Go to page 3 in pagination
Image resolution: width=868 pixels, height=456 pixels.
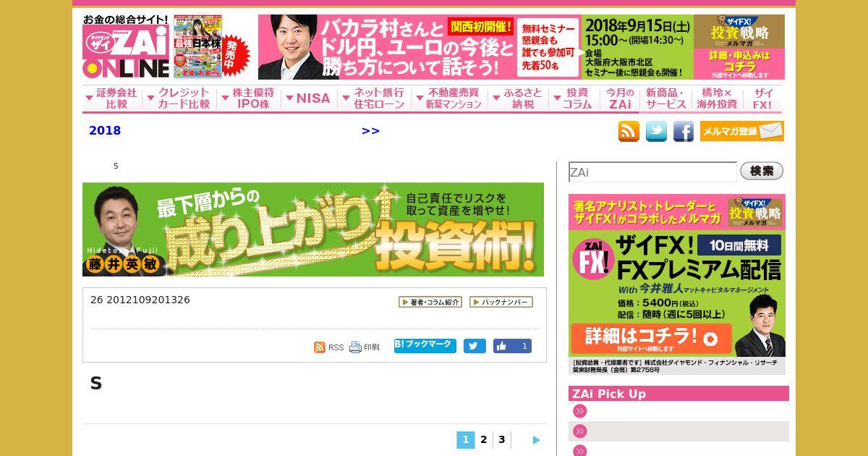pos(502,440)
